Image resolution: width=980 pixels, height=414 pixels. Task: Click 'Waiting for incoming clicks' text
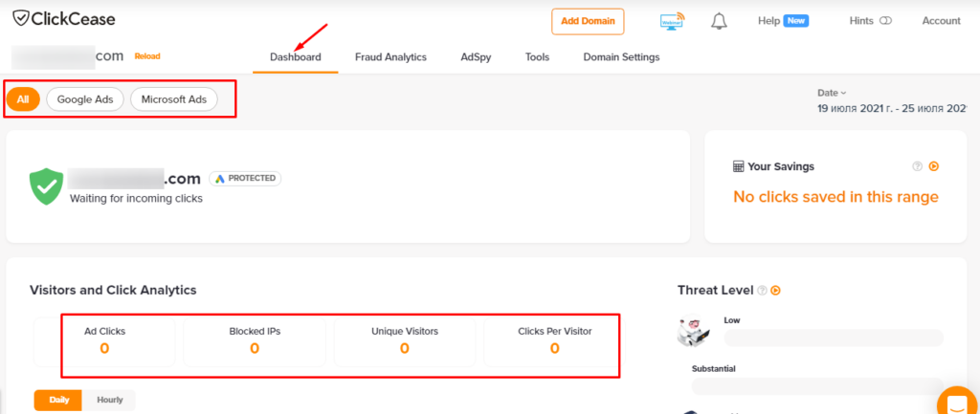[136, 199]
